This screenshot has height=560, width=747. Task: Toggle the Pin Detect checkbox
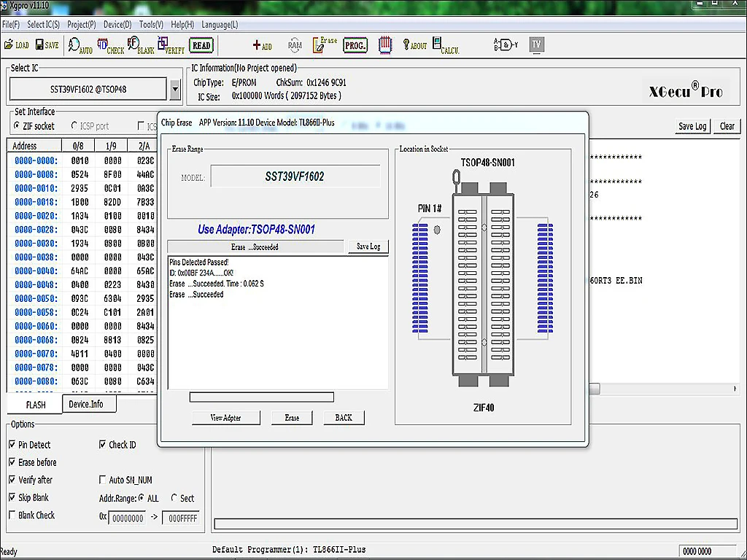tap(12, 445)
